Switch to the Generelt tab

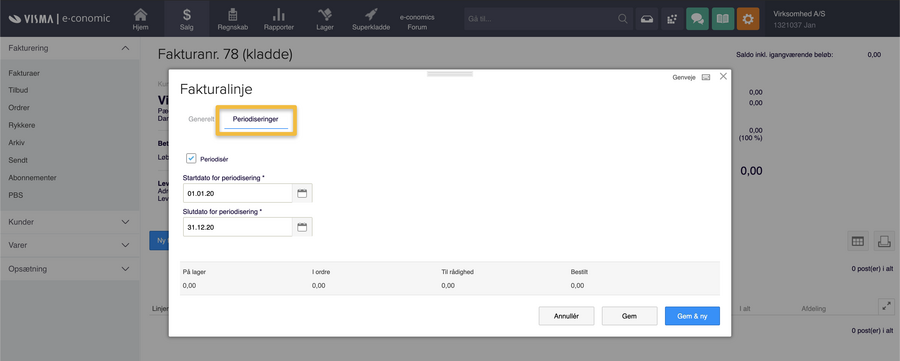coord(201,119)
